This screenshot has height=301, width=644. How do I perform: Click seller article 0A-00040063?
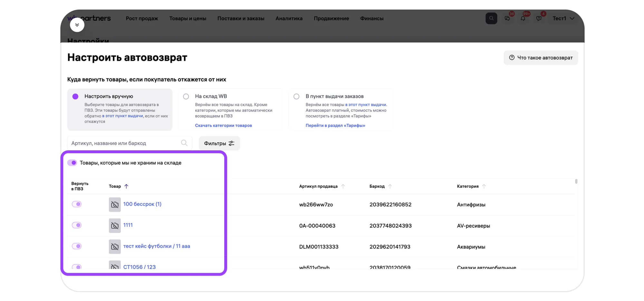click(317, 226)
